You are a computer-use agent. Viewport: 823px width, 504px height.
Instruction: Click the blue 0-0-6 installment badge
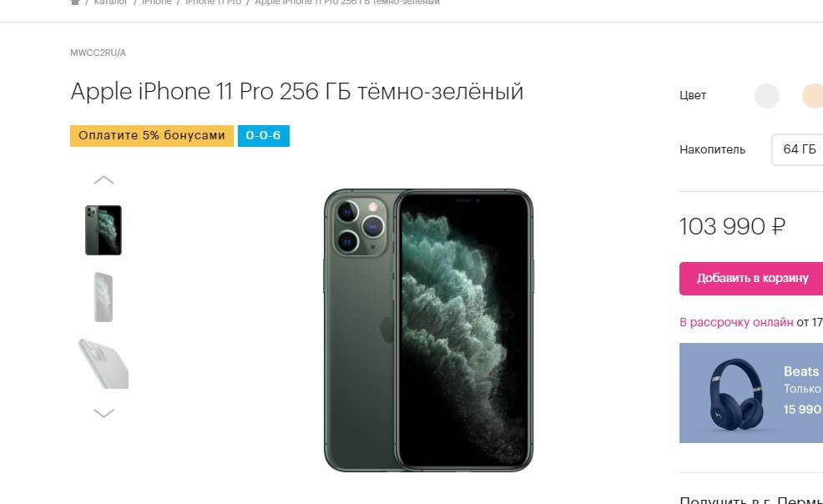[264, 136]
